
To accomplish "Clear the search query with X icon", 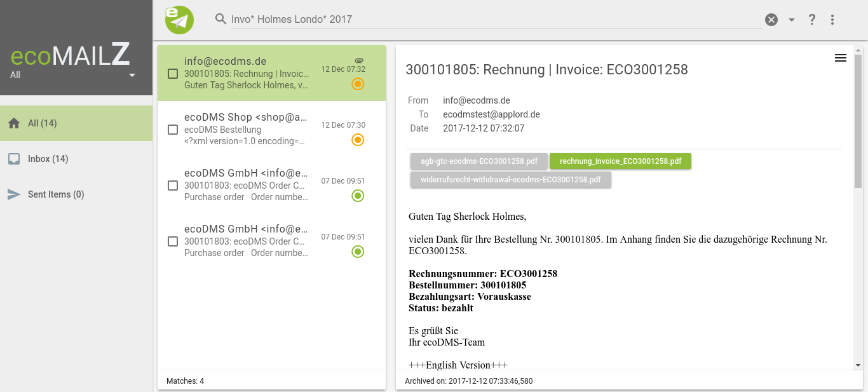I will (771, 20).
